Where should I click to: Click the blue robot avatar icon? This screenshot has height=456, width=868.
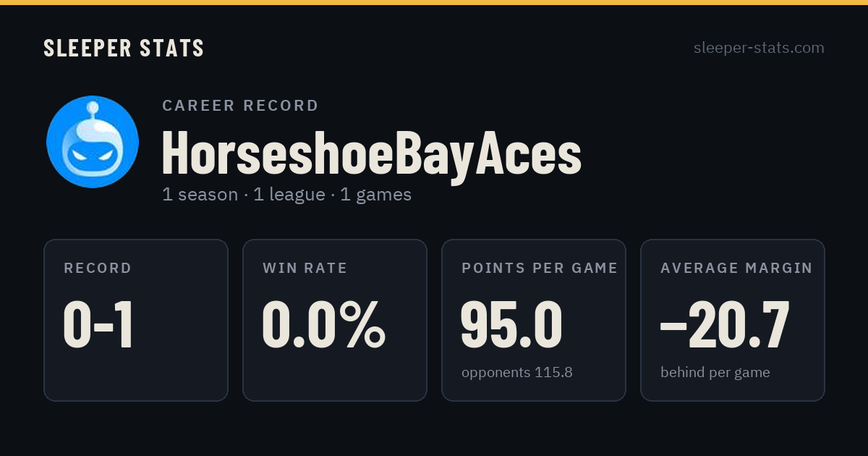click(x=93, y=142)
